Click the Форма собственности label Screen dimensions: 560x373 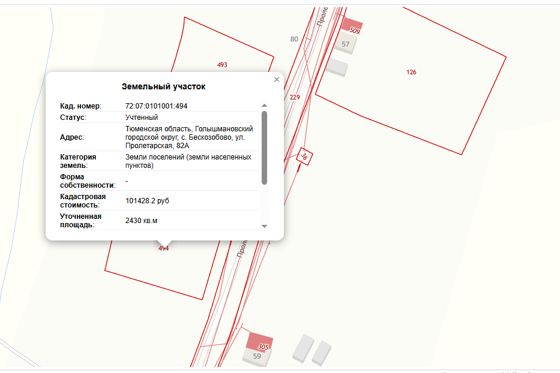point(88,181)
